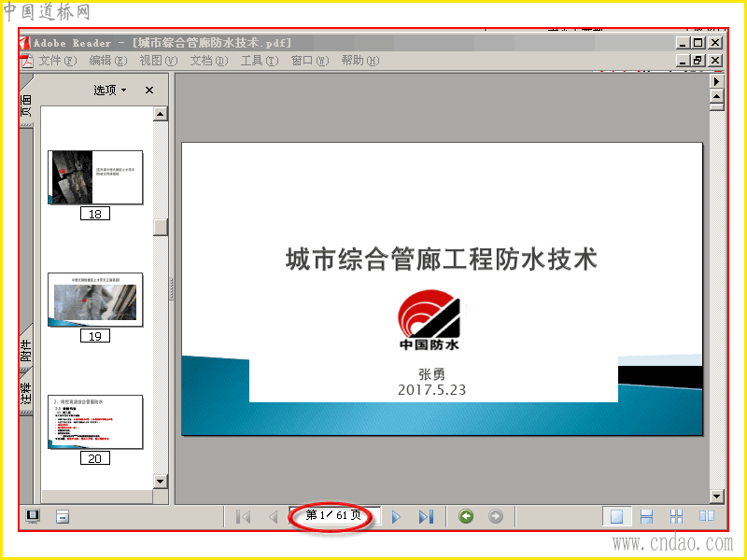Click the small page-size icon in status bar
The width and height of the screenshot is (747, 560).
pos(63,517)
